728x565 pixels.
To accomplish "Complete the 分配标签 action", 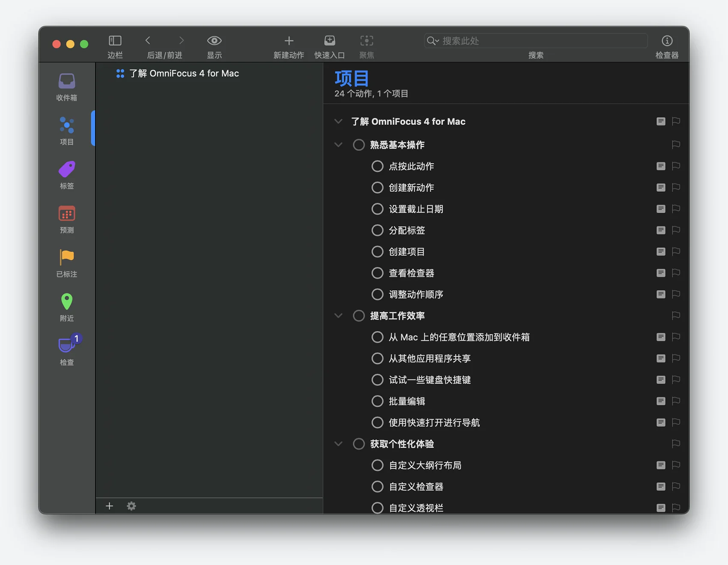I will tap(377, 230).
